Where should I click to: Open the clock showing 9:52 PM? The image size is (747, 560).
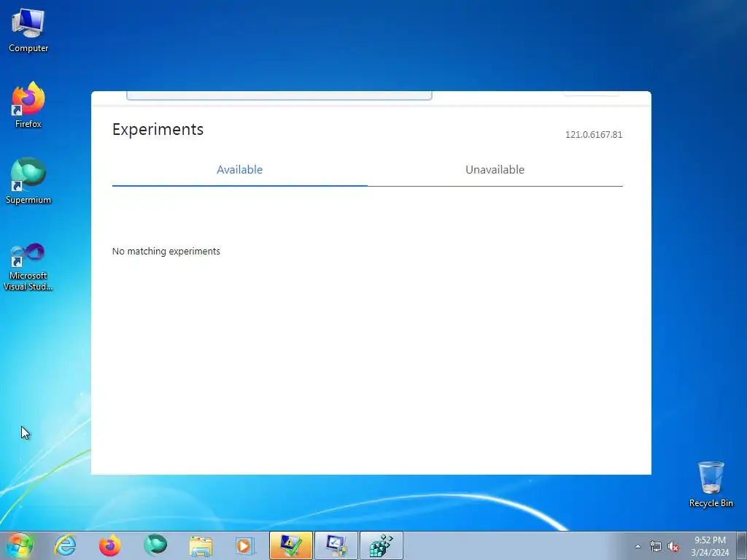(710, 545)
